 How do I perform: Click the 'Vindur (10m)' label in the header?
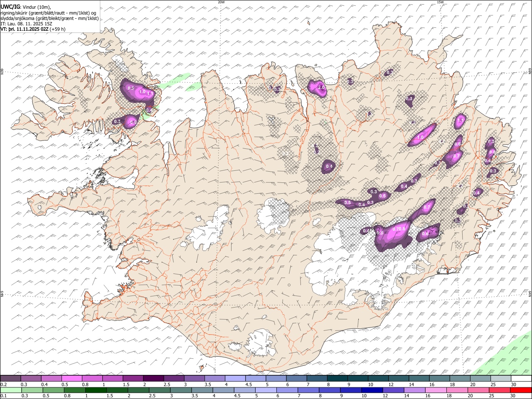[36, 7]
